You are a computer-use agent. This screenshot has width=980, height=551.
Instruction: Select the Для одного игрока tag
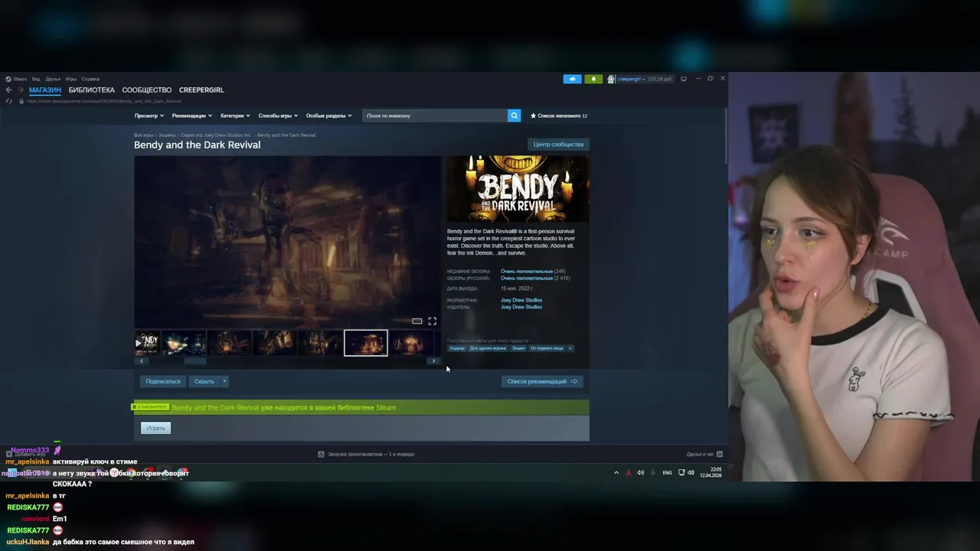[x=488, y=348]
